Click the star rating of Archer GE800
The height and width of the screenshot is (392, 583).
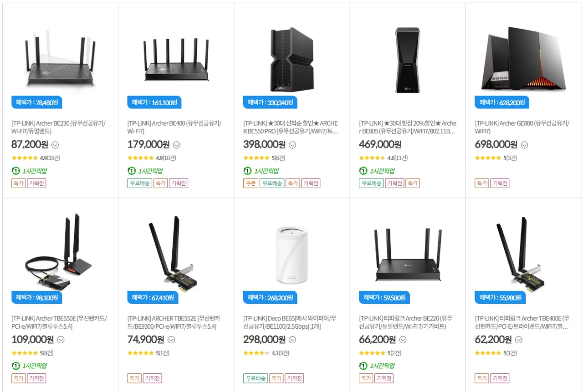pos(488,158)
